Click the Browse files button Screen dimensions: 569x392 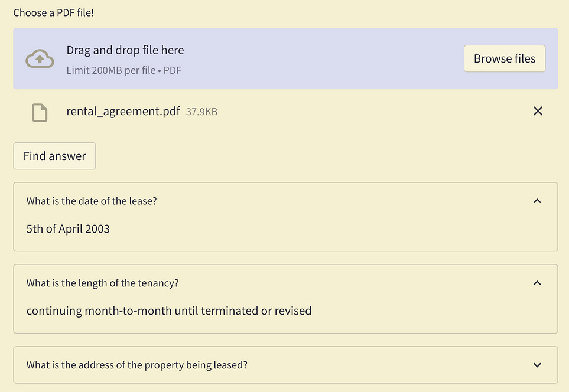504,58
